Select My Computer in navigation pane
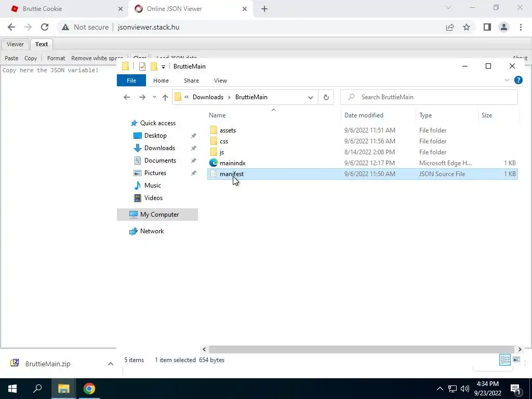532x399 pixels. pyautogui.click(x=157, y=215)
